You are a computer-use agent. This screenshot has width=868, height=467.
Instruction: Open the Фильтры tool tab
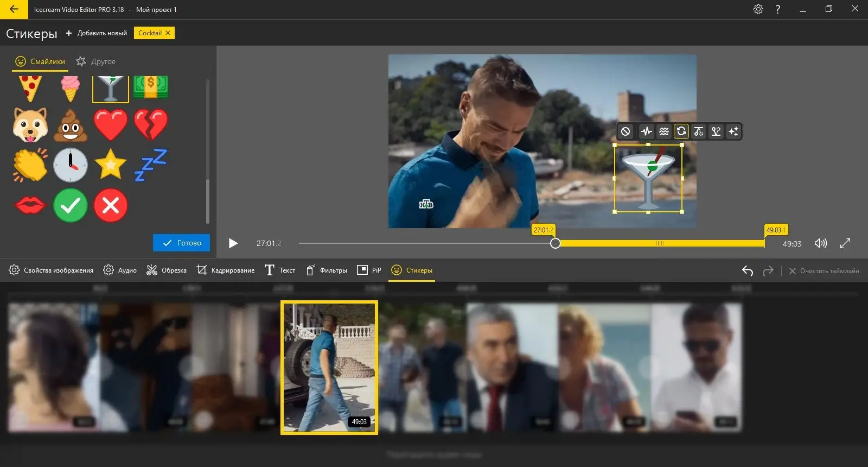click(326, 270)
